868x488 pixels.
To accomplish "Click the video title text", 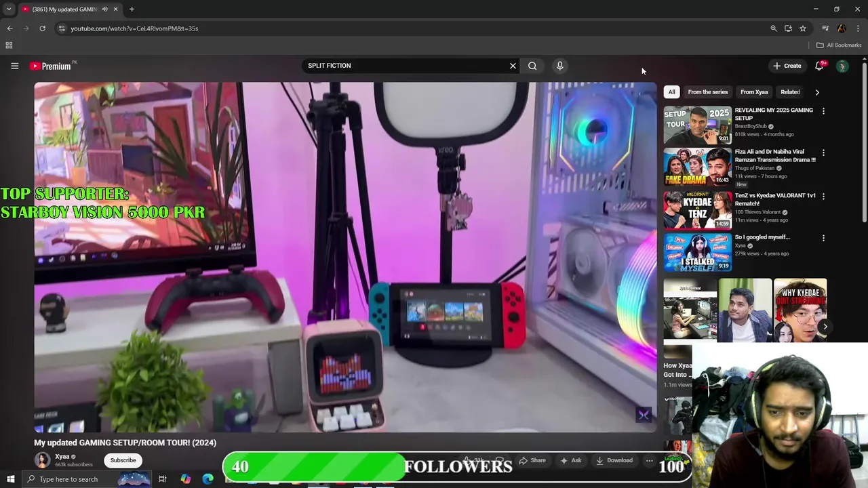I will pyautogui.click(x=125, y=443).
